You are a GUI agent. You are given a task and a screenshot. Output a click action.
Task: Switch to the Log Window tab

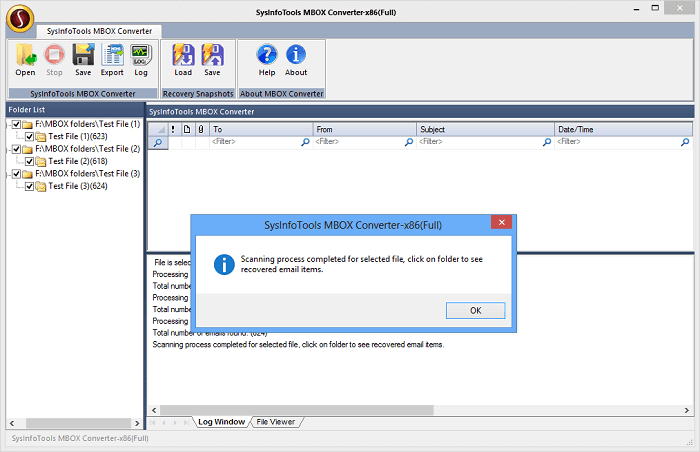point(221,422)
